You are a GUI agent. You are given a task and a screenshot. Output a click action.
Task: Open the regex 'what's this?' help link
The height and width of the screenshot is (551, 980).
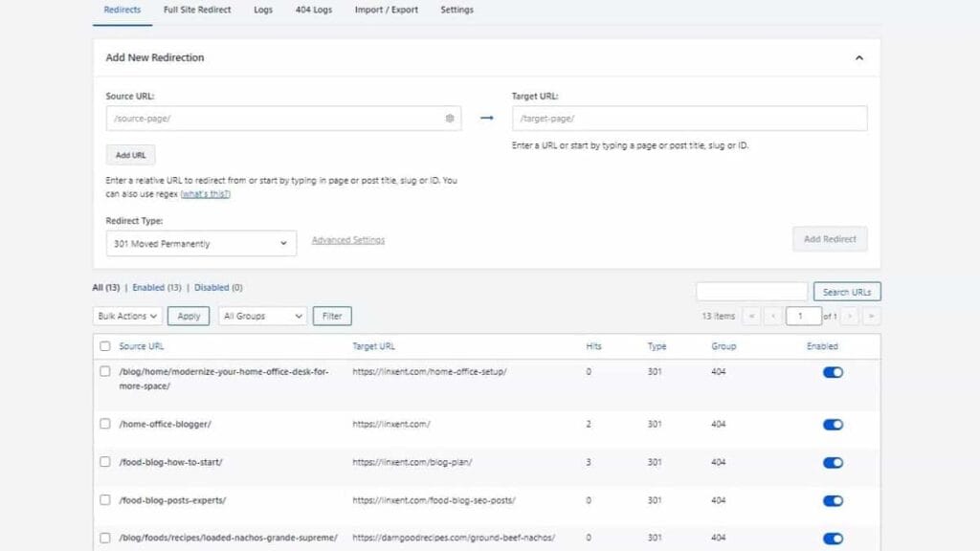[x=206, y=194]
